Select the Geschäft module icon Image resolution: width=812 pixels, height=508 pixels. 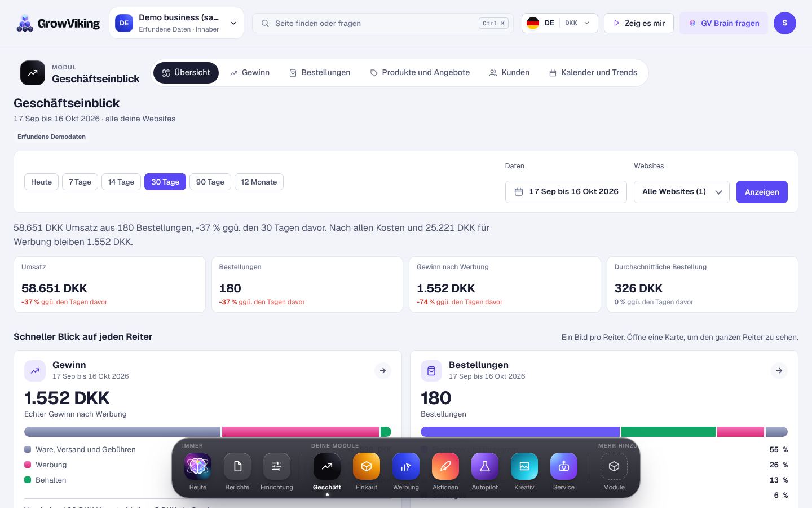coord(327,467)
